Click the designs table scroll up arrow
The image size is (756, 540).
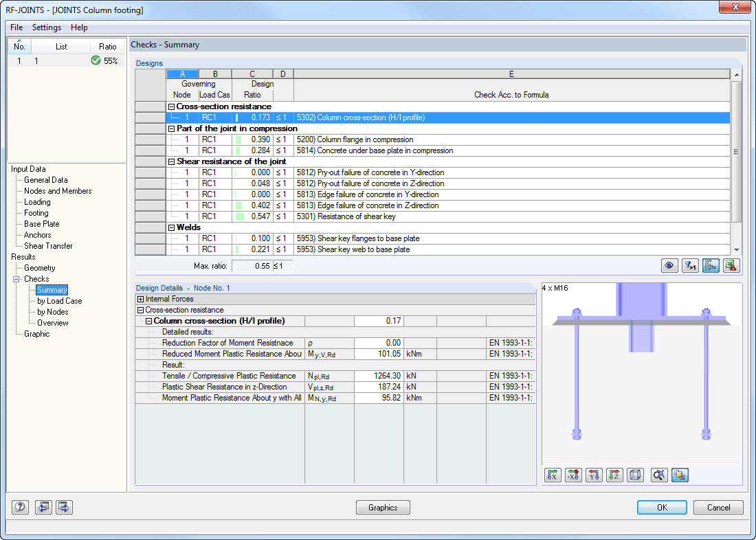click(x=736, y=75)
